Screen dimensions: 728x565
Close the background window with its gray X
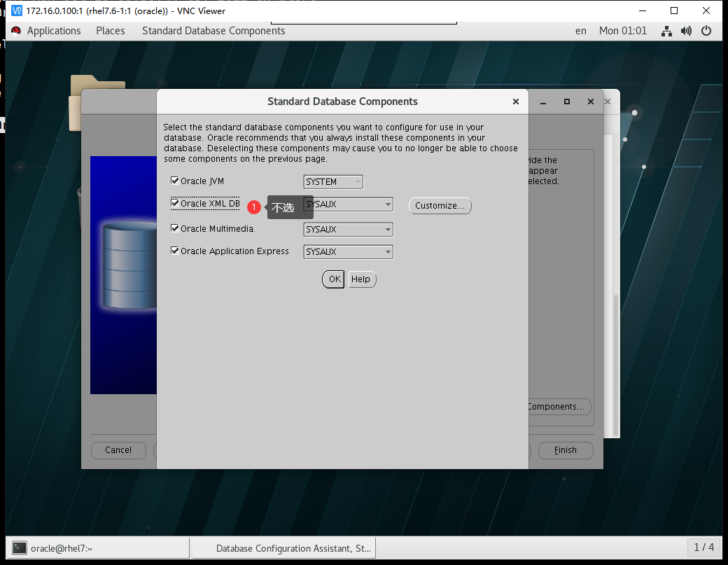608,102
